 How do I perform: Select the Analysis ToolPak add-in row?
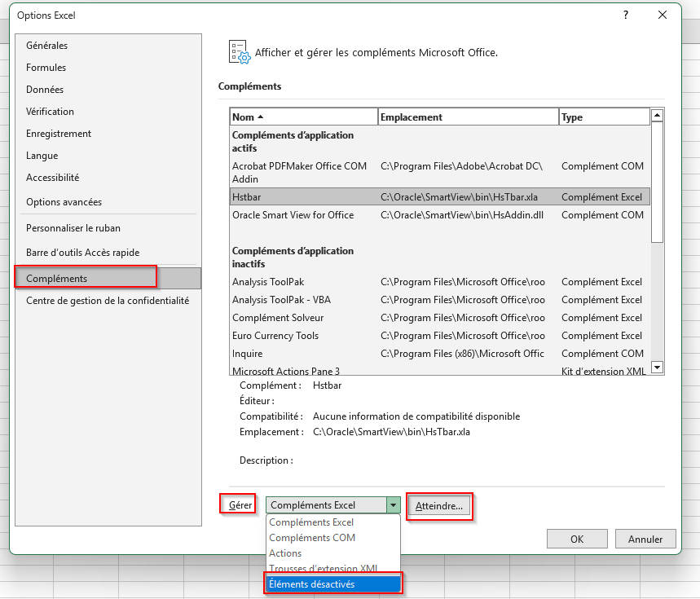pos(270,282)
